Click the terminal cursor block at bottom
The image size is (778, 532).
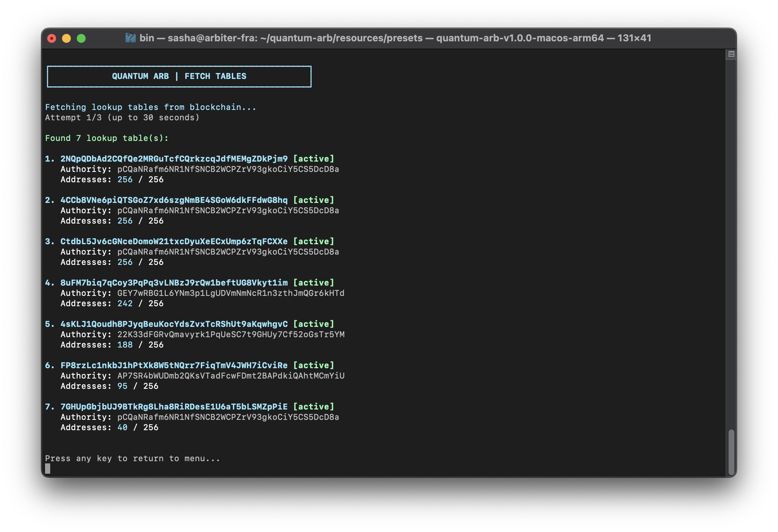pyautogui.click(x=48, y=469)
